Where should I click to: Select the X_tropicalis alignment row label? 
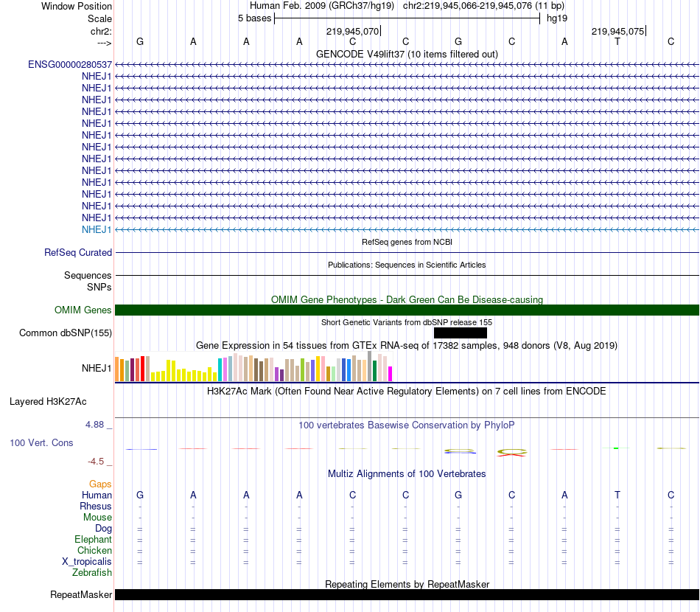point(87,562)
